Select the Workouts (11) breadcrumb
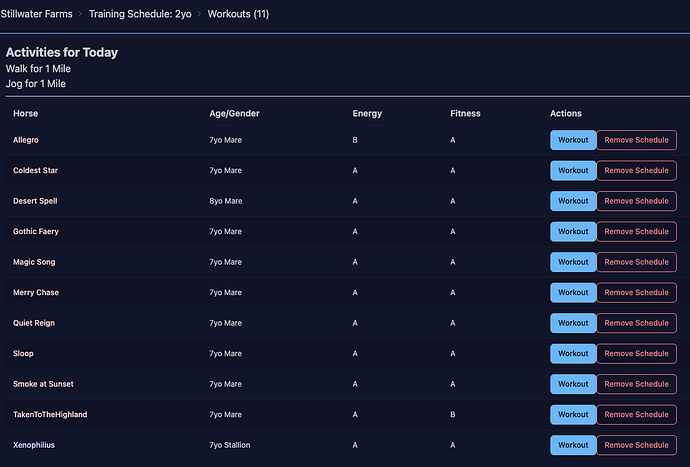Image resolution: width=690 pixels, height=467 pixels. click(x=238, y=14)
